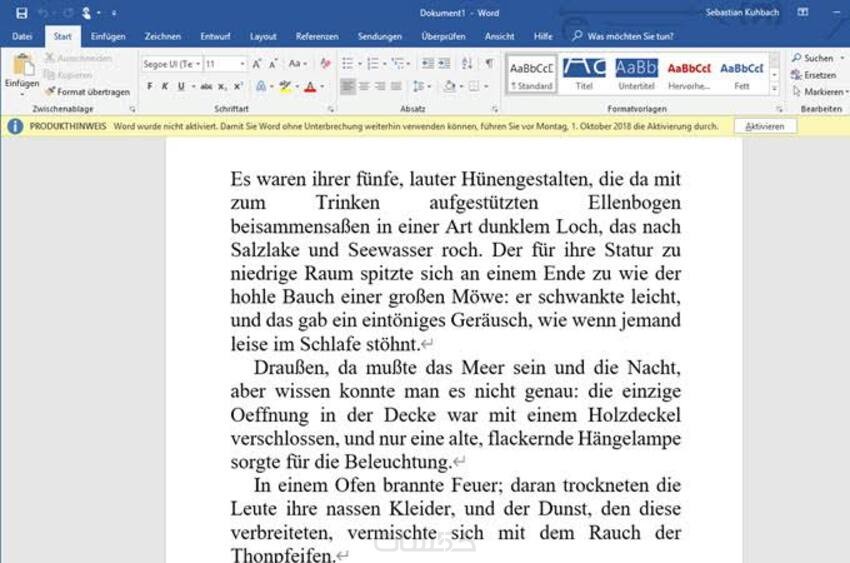Toggle superscript formatting
850x563 pixels.
(237, 86)
